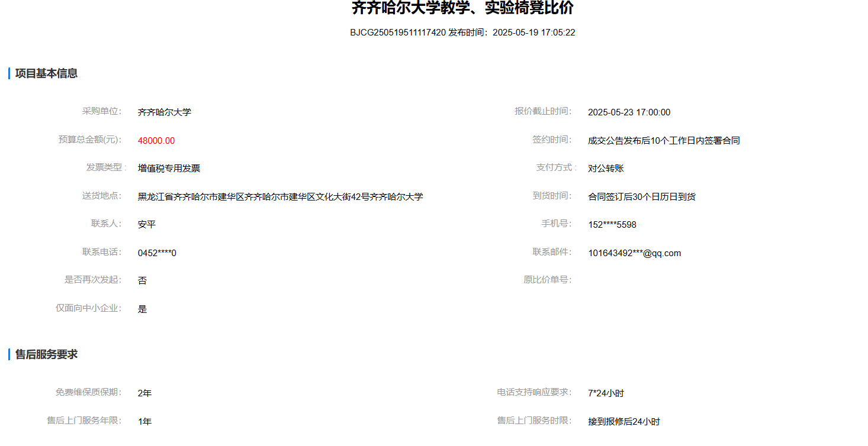Click the signing time 成交公告发布后10个工作日内签署合同
This screenshot has height=446, width=868.
coord(664,141)
